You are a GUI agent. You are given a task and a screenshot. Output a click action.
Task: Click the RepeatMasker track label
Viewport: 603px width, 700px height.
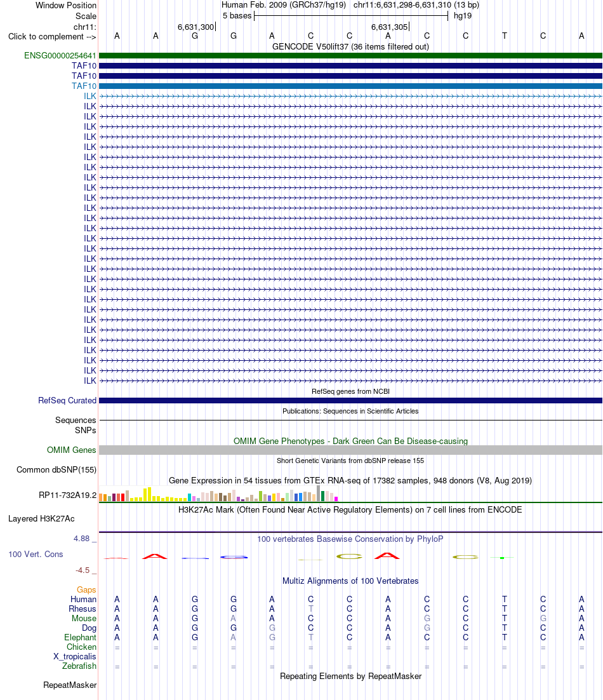coord(70,685)
